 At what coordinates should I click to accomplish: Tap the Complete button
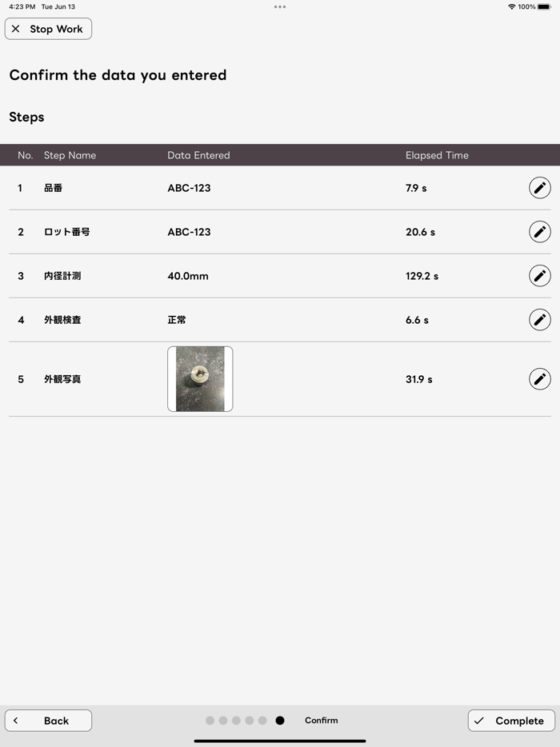[x=511, y=721]
